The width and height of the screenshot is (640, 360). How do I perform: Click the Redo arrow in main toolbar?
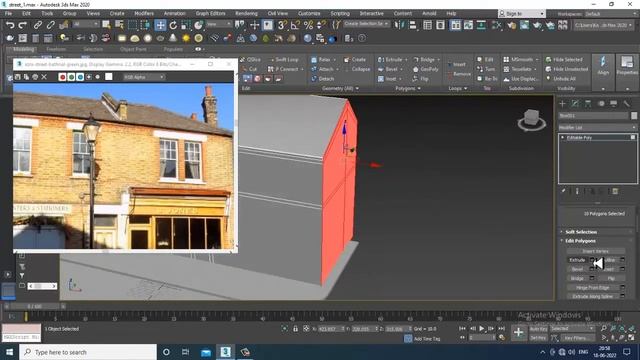tap(23, 25)
